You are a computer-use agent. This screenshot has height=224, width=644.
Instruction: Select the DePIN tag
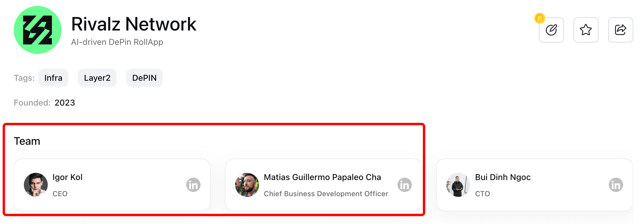(x=144, y=78)
